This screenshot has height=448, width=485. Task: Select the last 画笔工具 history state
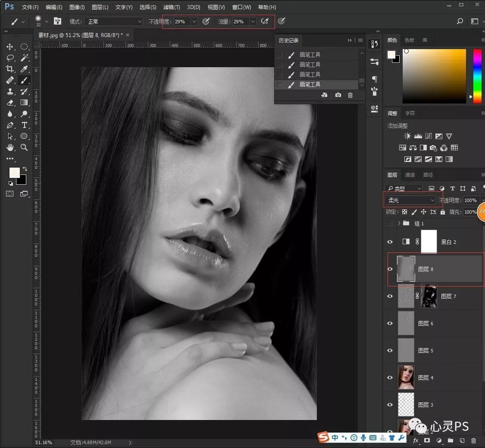click(x=317, y=84)
